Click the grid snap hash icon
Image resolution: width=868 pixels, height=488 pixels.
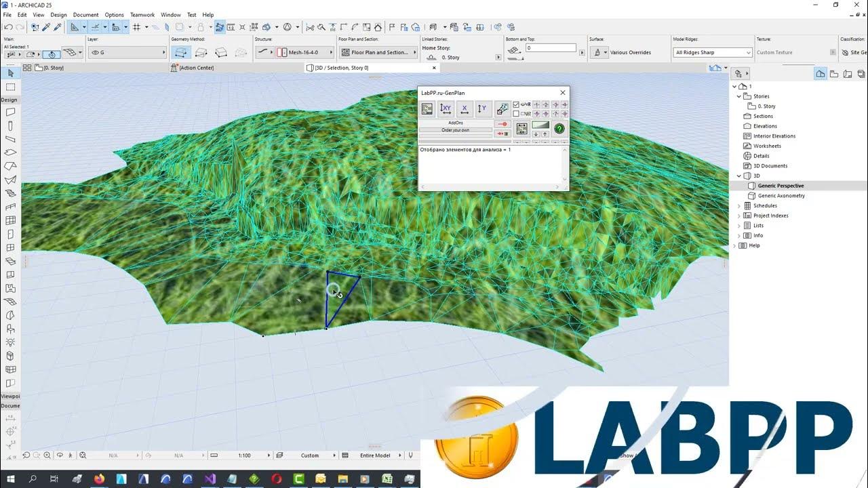(x=136, y=27)
